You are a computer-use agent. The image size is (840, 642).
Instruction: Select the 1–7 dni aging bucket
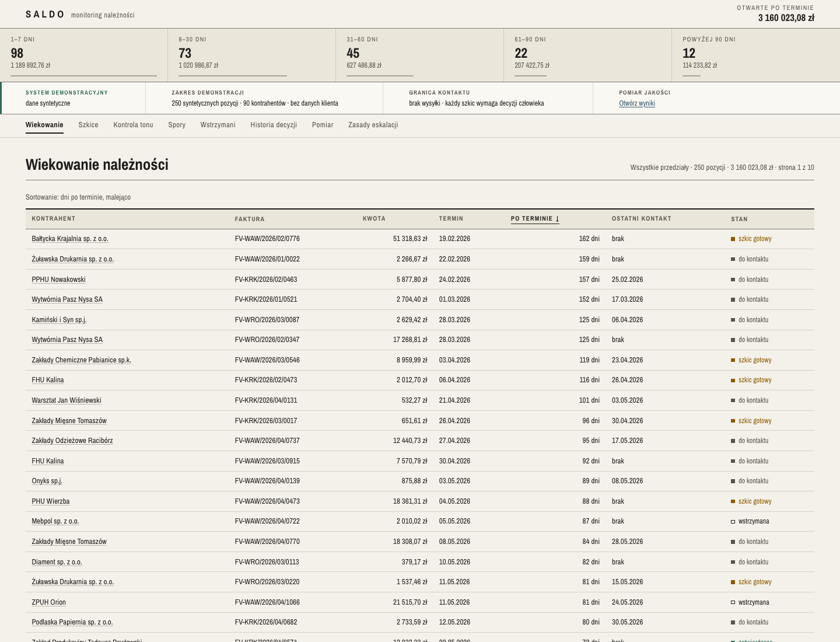84,55
